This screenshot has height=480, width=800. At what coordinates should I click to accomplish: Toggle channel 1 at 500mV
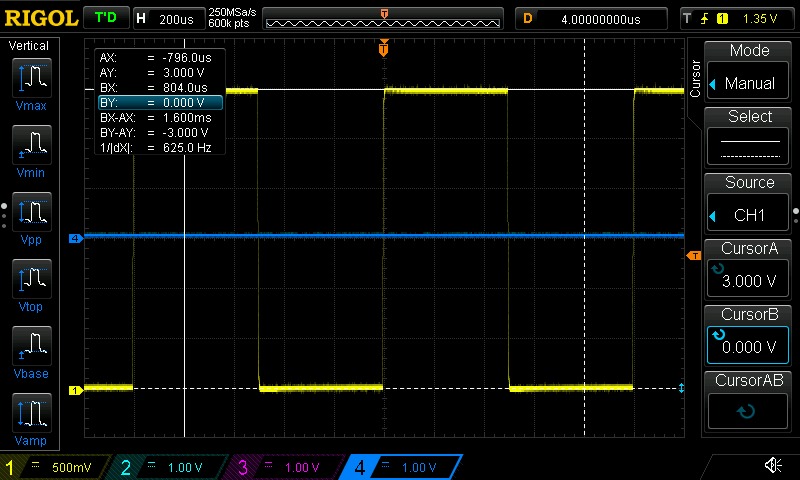click(55, 467)
